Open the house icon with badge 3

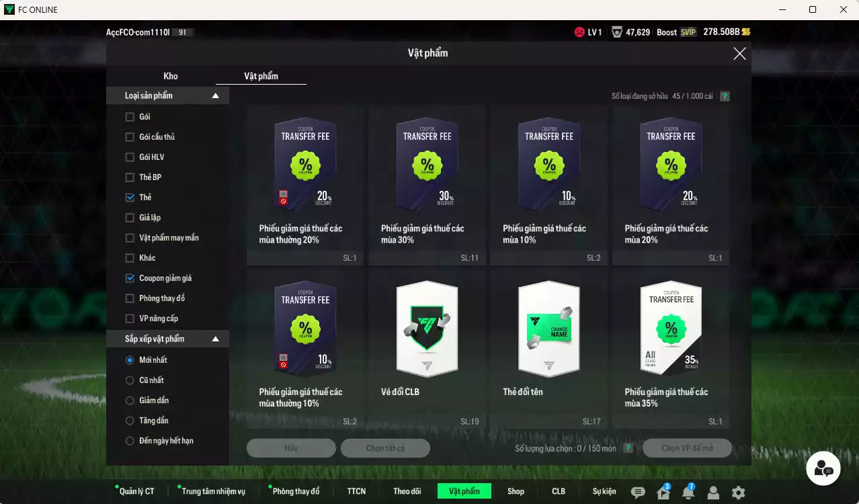[x=663, y=493]
